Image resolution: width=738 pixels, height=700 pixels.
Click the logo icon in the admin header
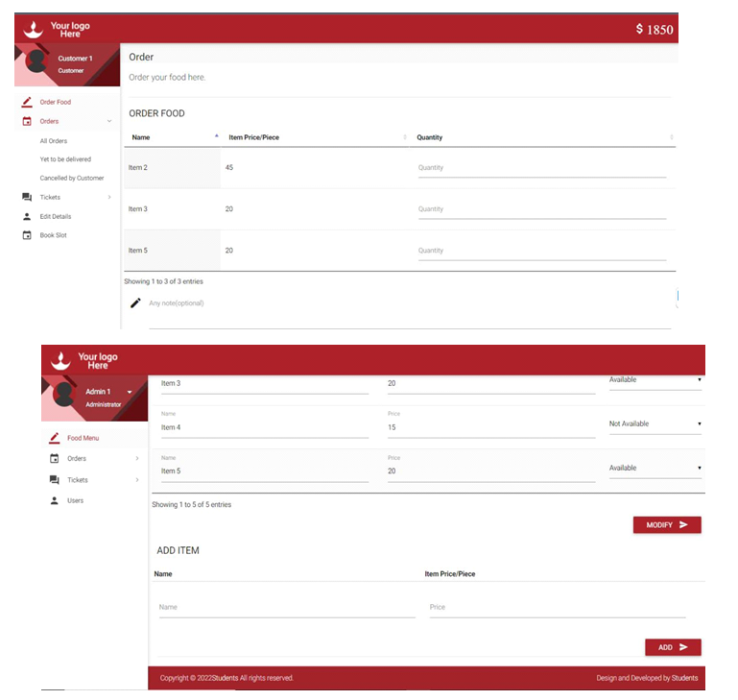[x=60, y=361]
